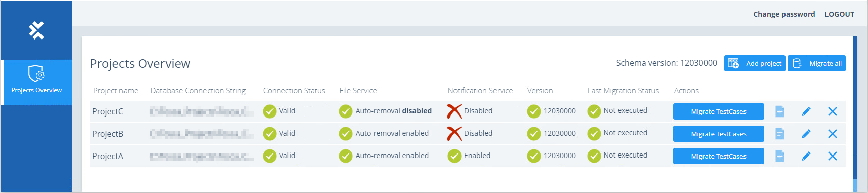Image resolution: width=868 pixels, height=193 pixels.
Task: Delete ProjectB using its X icon
Action: click(x=833, y=134)
